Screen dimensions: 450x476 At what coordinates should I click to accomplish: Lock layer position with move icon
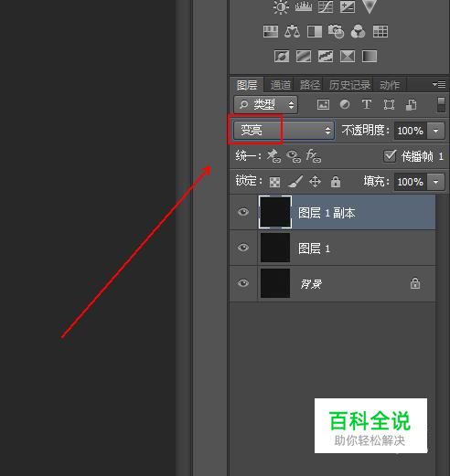click(315, 182)
